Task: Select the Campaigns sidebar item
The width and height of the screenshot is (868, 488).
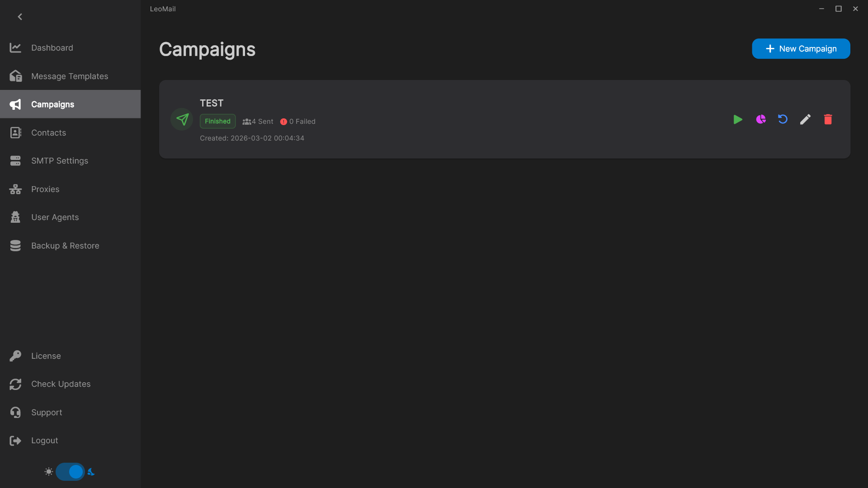Action: click(70, 104)
